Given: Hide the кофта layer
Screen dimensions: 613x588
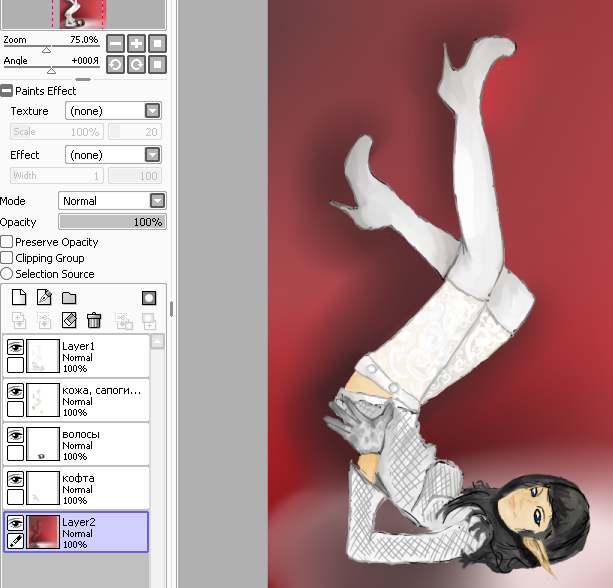Looking at the screenshot, I should 15,479.
